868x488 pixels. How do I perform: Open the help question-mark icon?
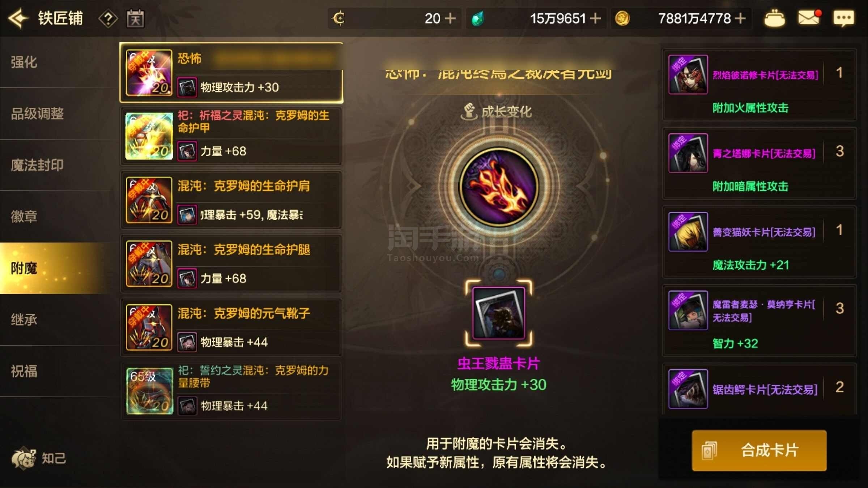108,18
